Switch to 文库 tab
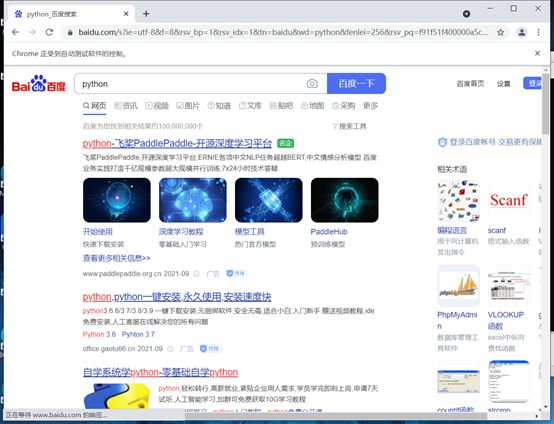Screen dimensions: 554x424 [x=250, y=106]
